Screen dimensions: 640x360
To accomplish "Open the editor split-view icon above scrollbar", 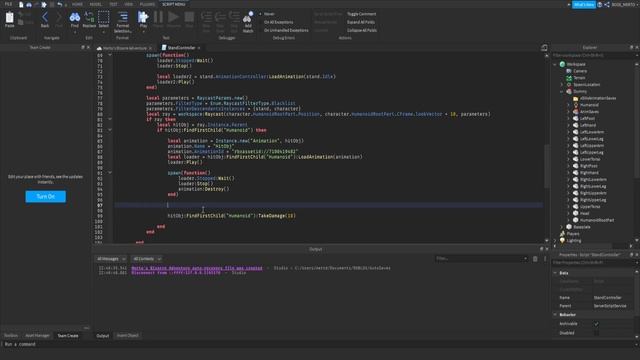I will pos(544,48).
